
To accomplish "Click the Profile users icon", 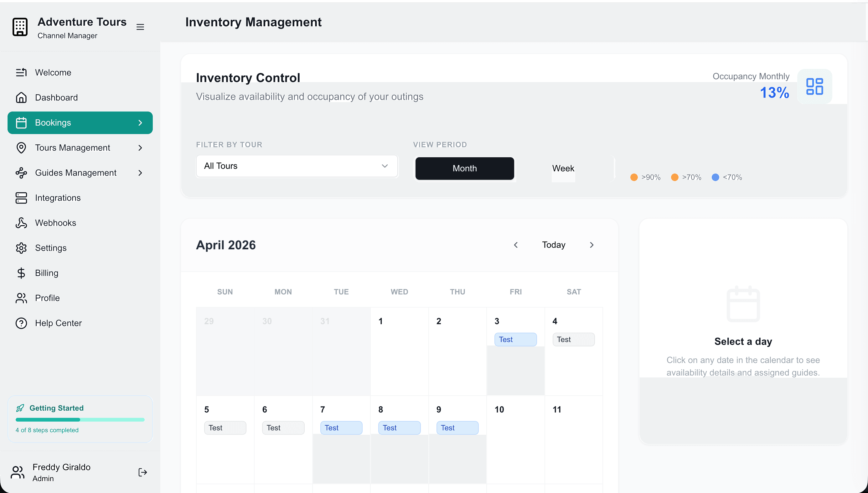I will (21, 298).
